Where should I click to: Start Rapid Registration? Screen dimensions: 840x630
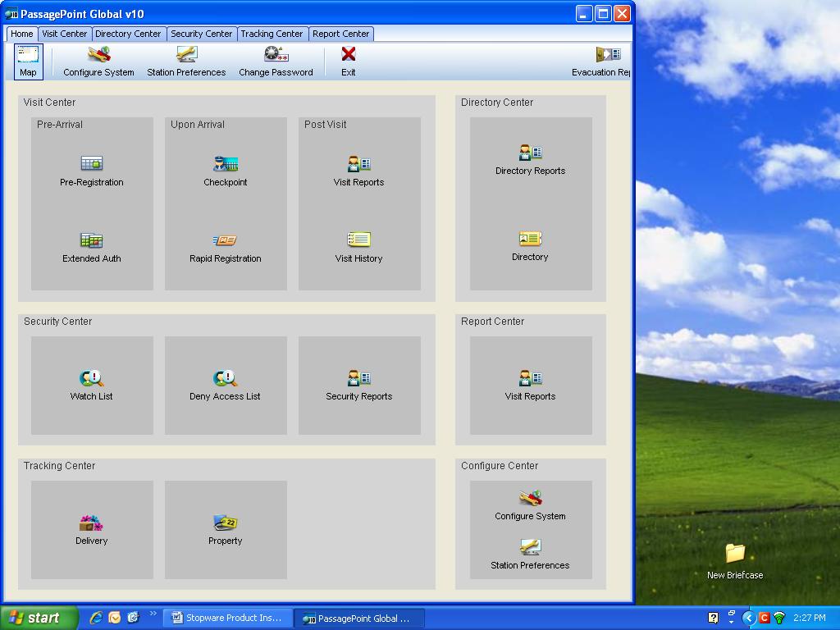[225, 240]
